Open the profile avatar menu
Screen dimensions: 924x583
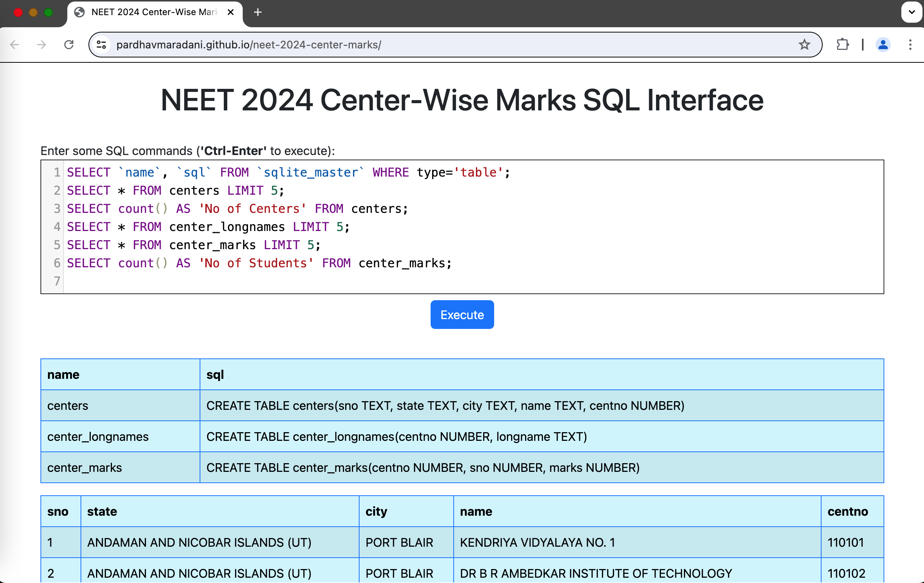883,45
